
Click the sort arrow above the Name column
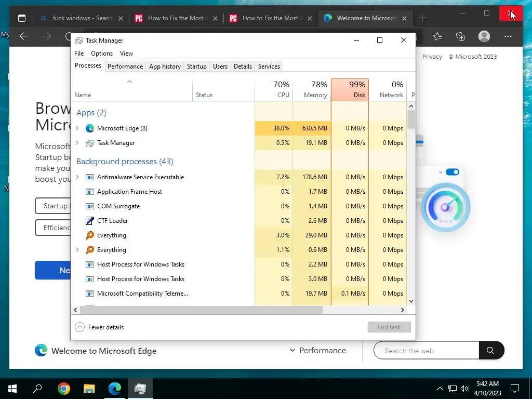tap(129, 82)
